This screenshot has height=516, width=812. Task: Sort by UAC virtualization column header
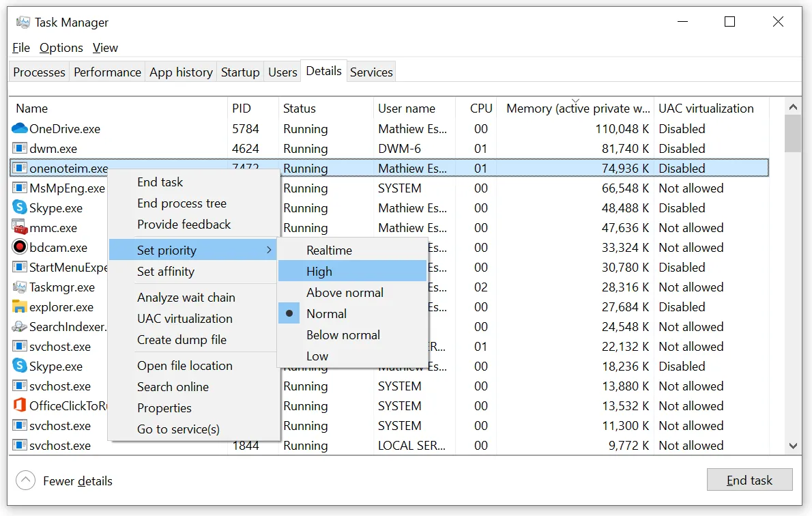tap(712, 109)
